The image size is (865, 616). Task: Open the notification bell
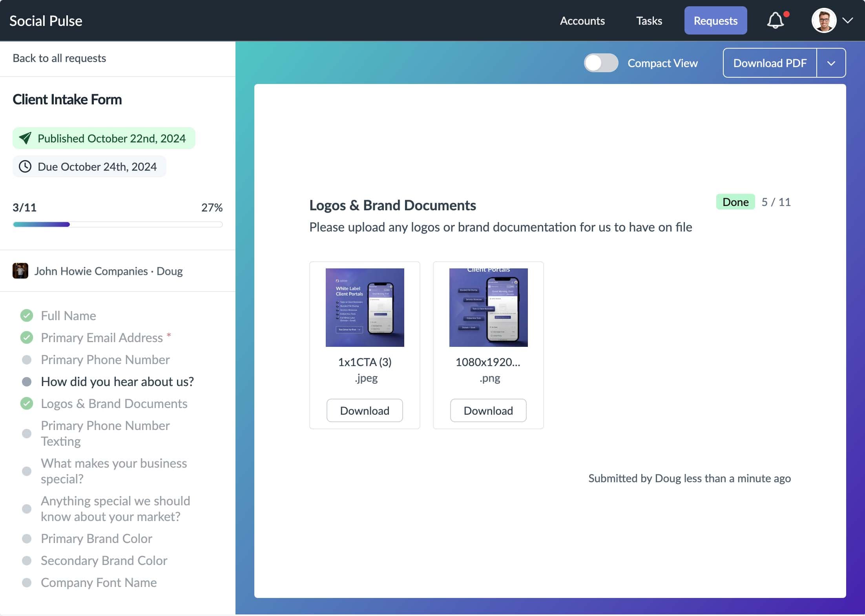[777, 20]
